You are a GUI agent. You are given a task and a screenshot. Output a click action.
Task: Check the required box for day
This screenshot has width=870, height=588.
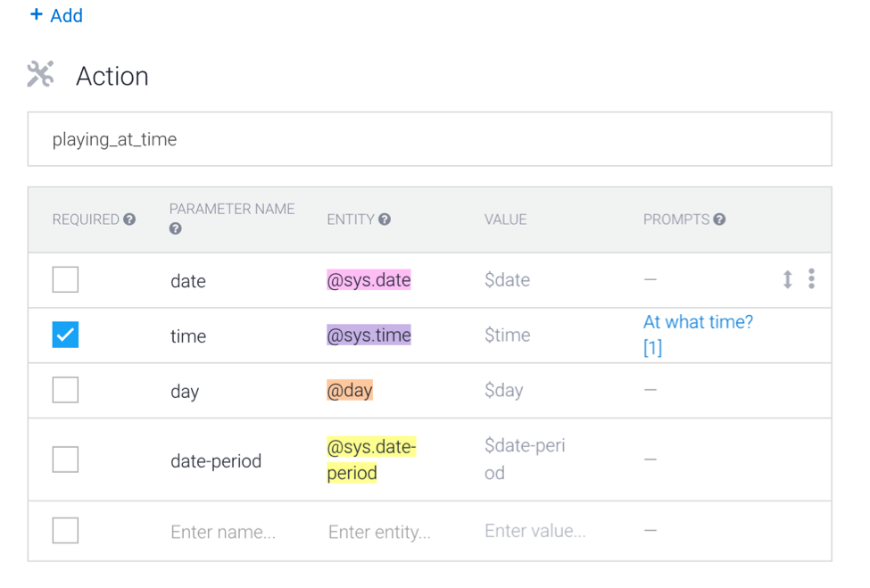click(x=65, y=390)
